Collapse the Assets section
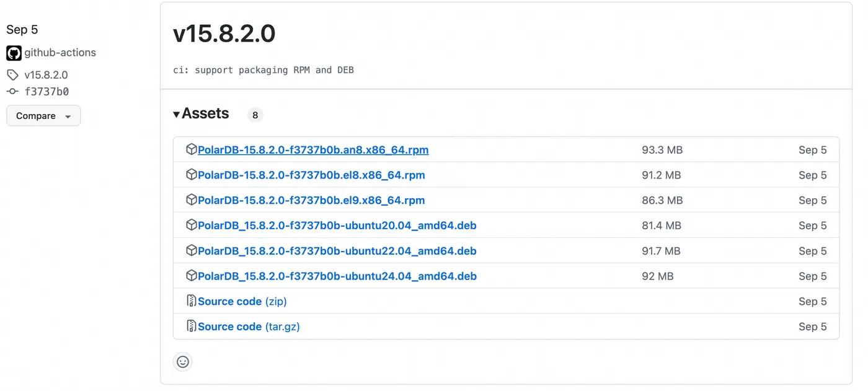The image size is (868, 391). point(201,114)
